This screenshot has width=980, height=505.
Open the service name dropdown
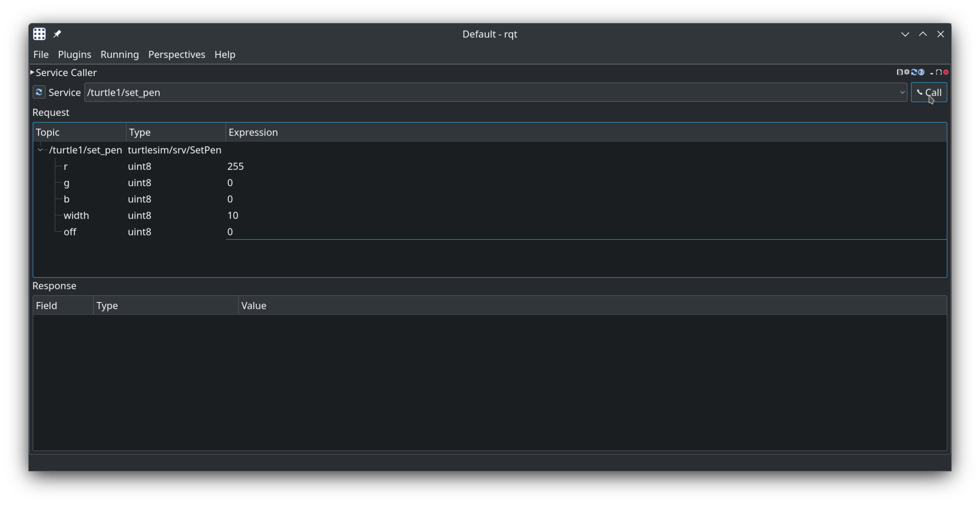pos(902,92)
